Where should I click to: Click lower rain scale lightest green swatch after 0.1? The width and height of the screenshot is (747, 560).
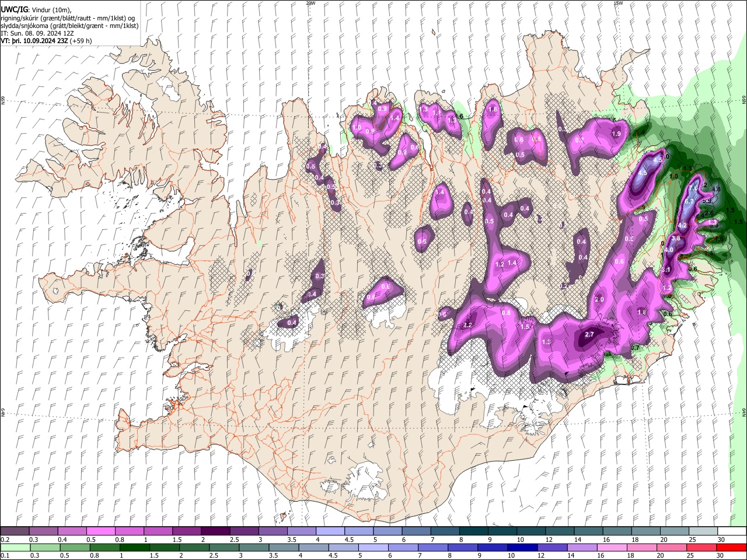pos(15,548)
